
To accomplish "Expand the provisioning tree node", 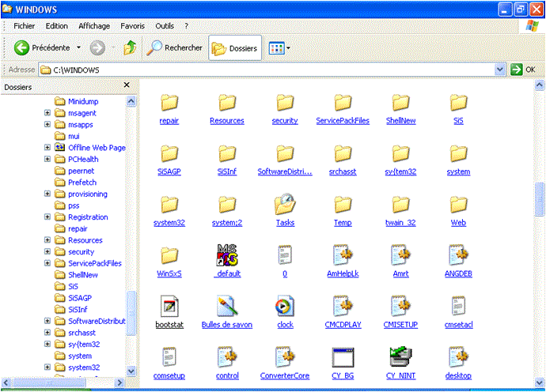I will pyautogui.click(x=47, y=194).
